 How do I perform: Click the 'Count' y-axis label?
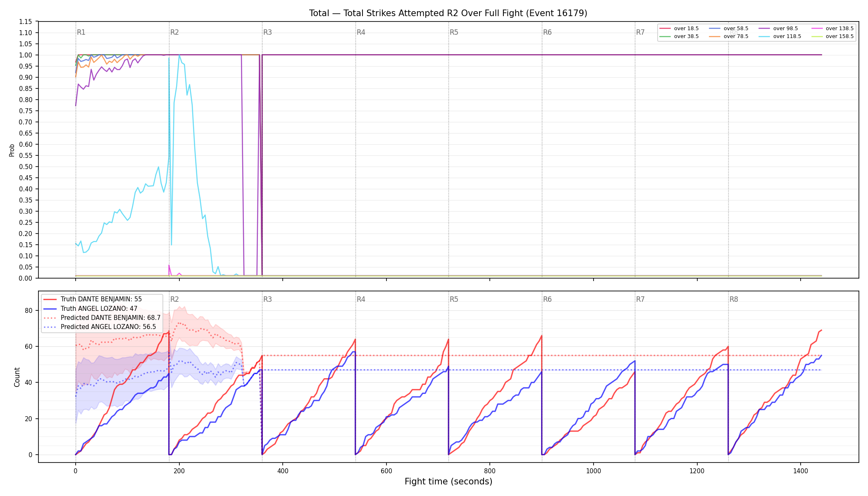pos(17,377)
